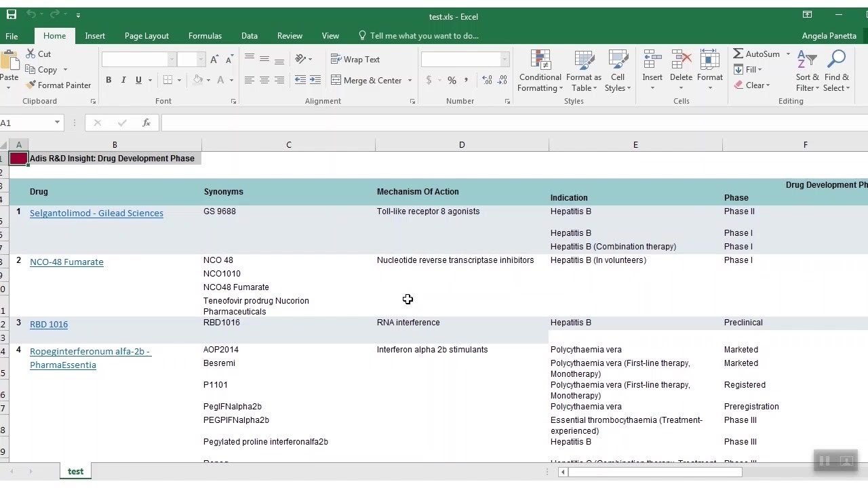
Task: Click the Insert Function fx icon
Action: [x=146, y=123]
